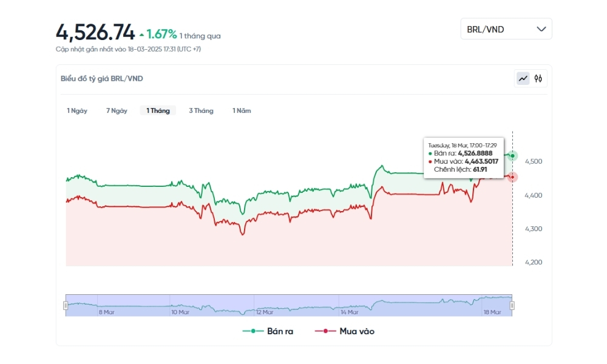Screen dimensions: 607x364
Task: Click green Bán ra marker on chart
Action: [x=513, y=156]
